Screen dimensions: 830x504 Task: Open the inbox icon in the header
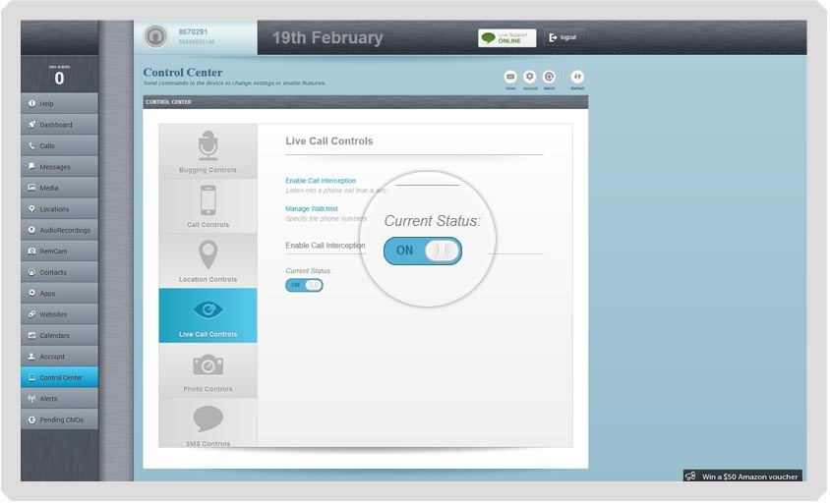[510, 77]
